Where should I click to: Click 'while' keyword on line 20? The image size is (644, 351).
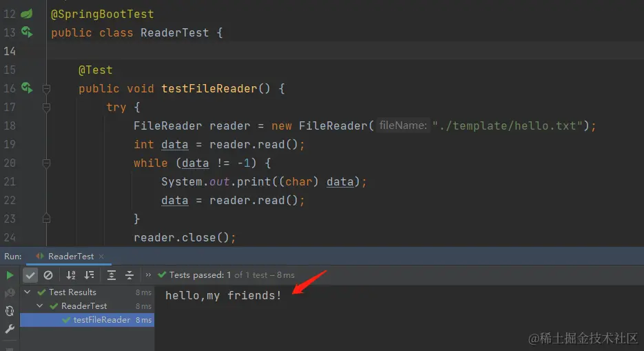[151, 163]
